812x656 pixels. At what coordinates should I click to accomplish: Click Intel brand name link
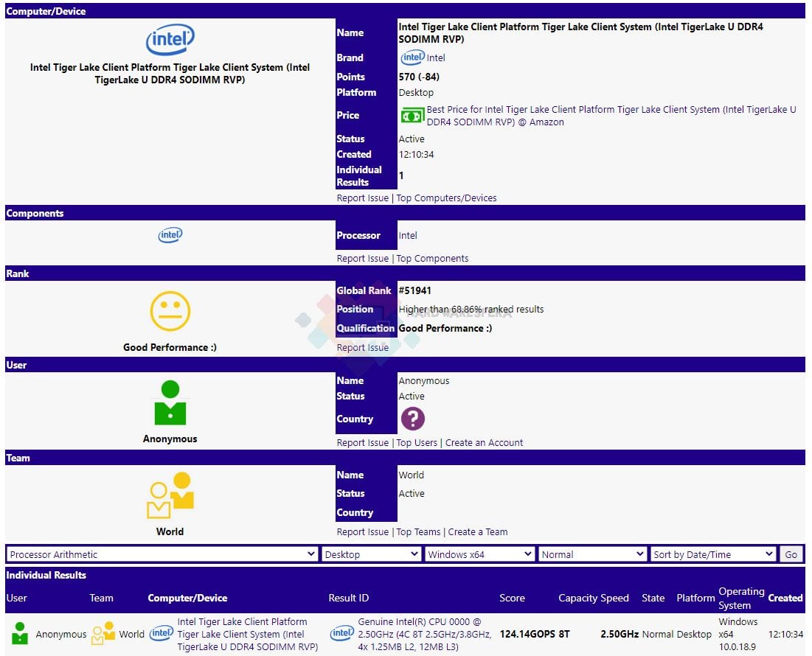(x=436, y=58)
